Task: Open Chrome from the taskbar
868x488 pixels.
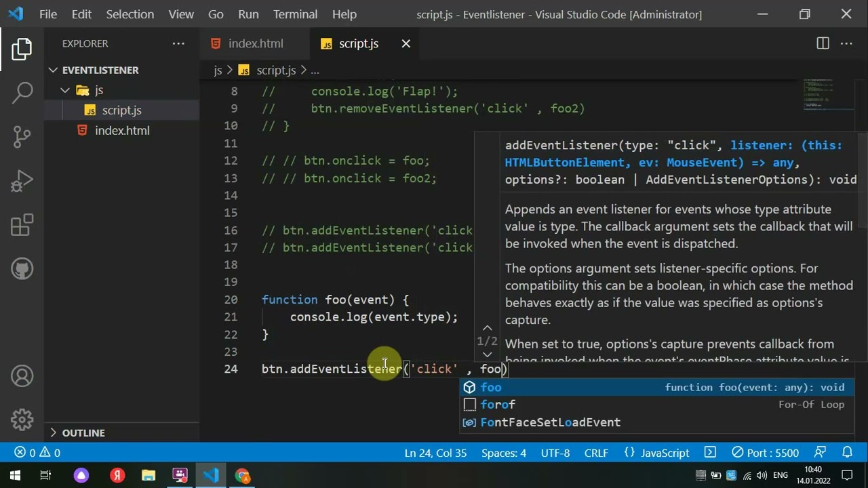Action: [242, 475]
